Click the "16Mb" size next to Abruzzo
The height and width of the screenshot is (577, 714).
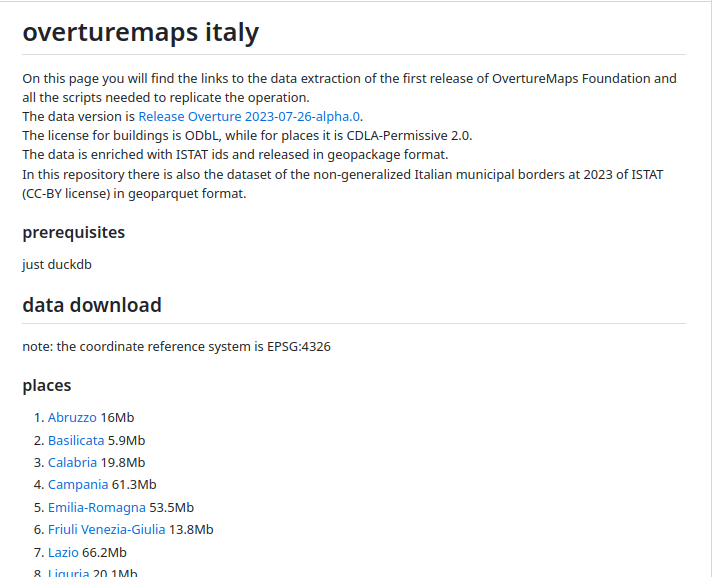(x=117, y=418)
